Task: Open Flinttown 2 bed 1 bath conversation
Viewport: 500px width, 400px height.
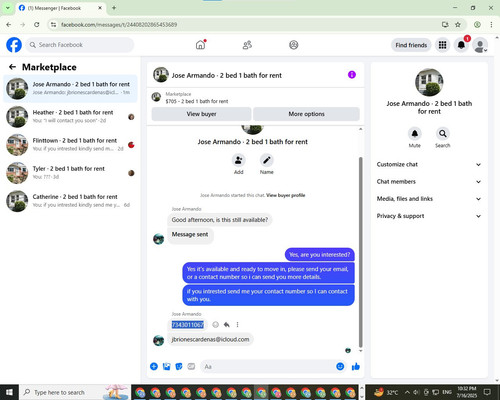Action: coord(70,144)
